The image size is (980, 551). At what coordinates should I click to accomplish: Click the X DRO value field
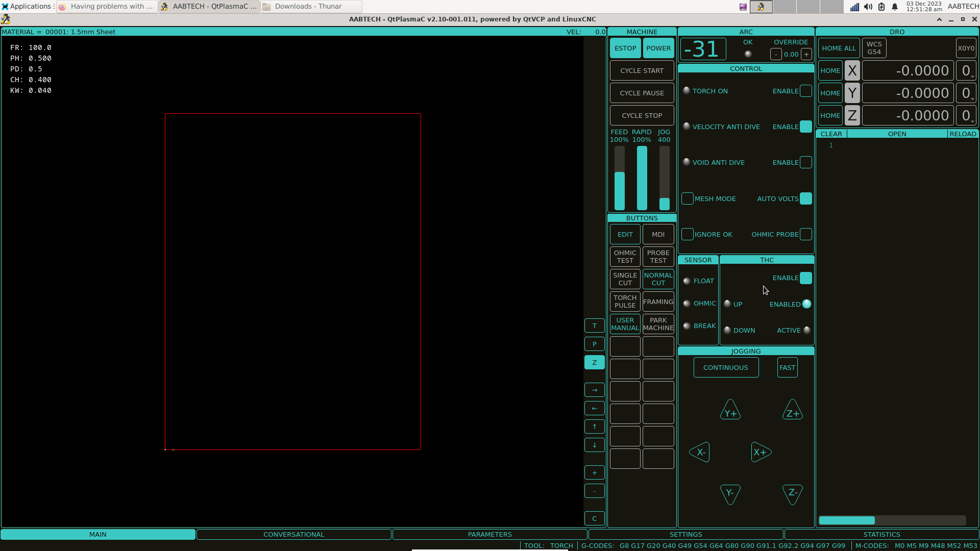pyautogui.click(x=908, y=70)
